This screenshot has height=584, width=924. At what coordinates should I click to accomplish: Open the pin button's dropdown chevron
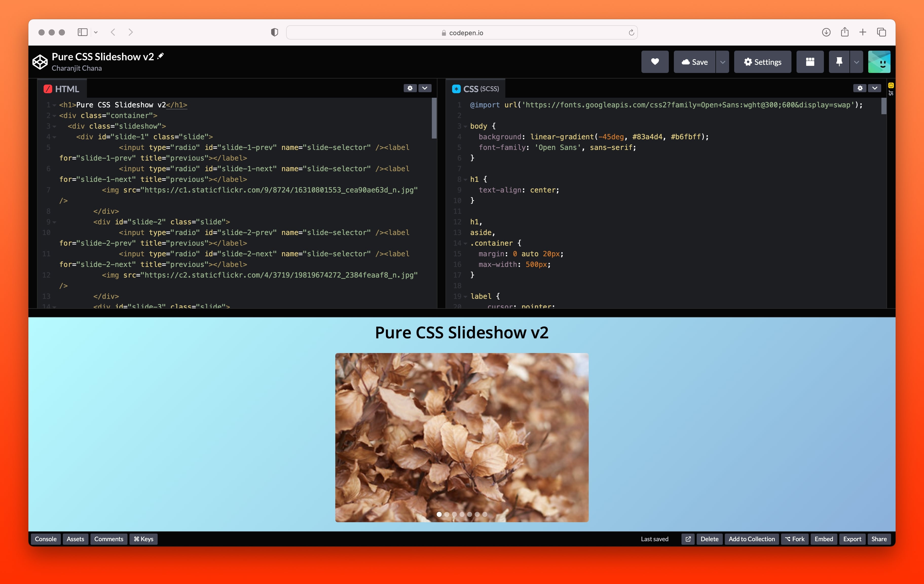click(856, 62)
